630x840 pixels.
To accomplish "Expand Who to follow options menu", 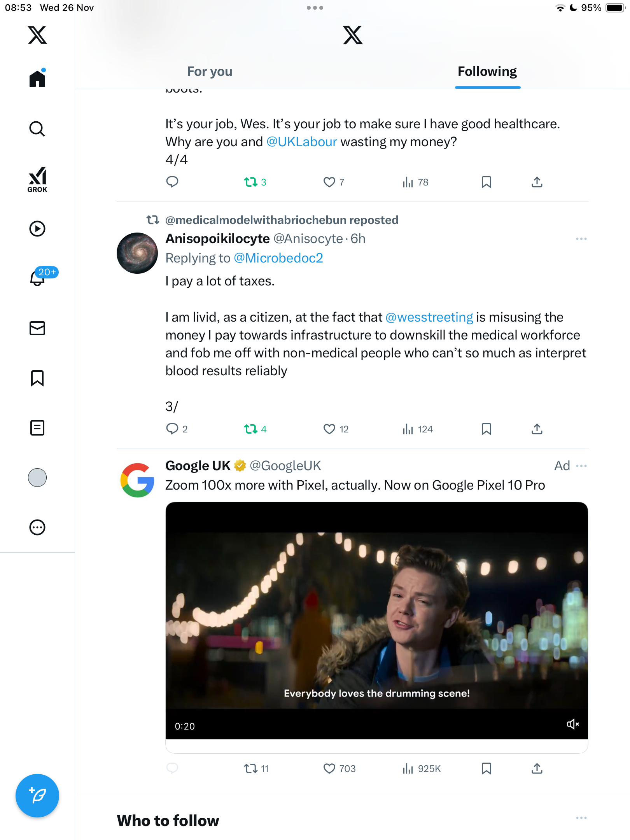I will (581, 818).
